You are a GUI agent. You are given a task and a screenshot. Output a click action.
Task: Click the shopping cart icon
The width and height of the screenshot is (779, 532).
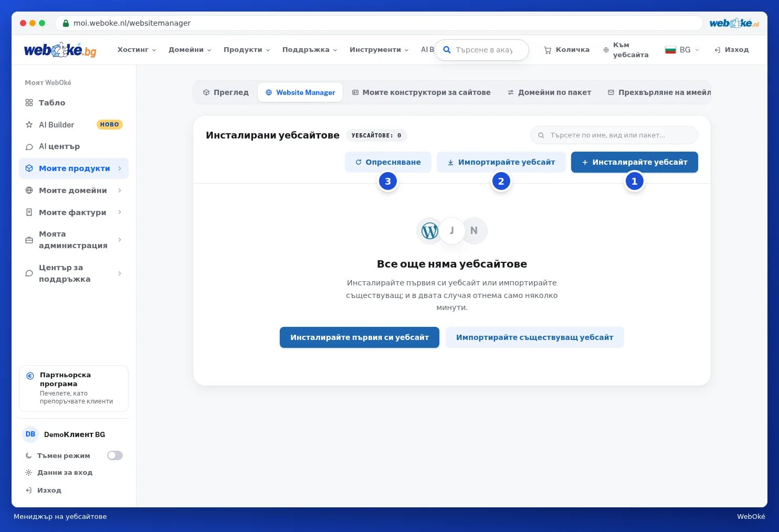click(548, 50)
